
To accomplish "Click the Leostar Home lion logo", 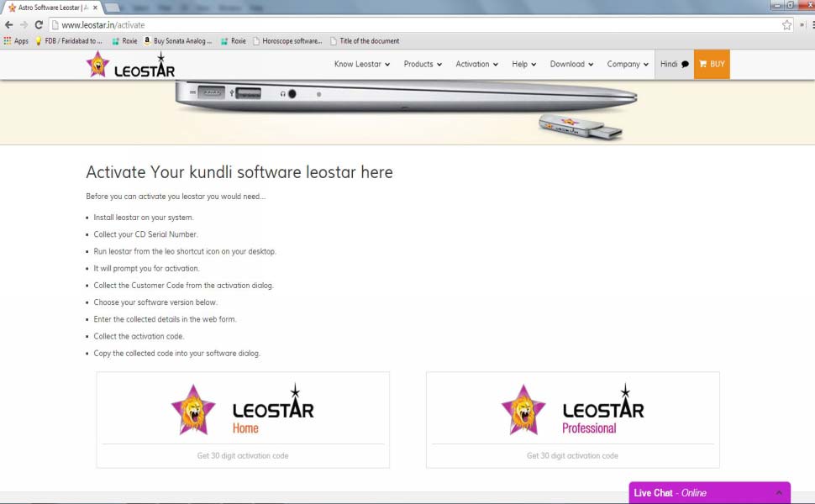I will [x=193, y=410].
